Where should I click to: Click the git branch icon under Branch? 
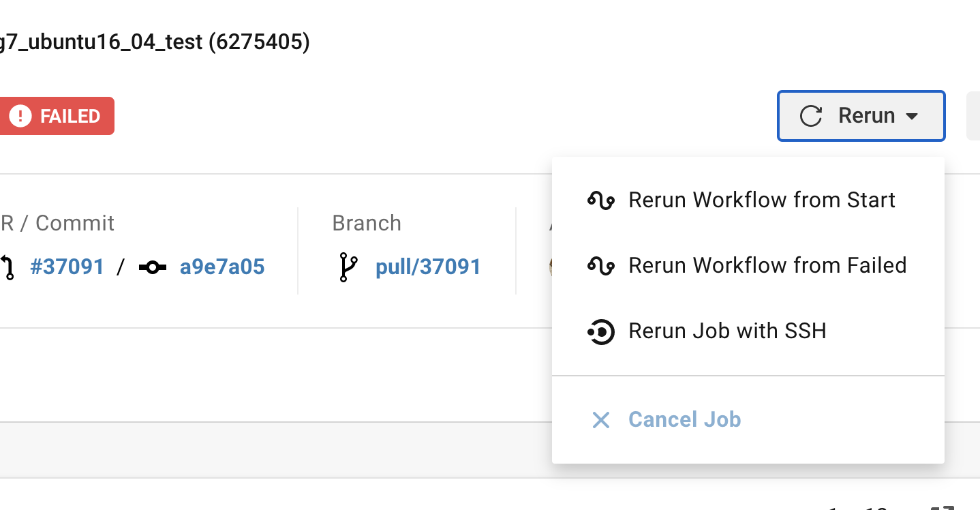(347, 267)
